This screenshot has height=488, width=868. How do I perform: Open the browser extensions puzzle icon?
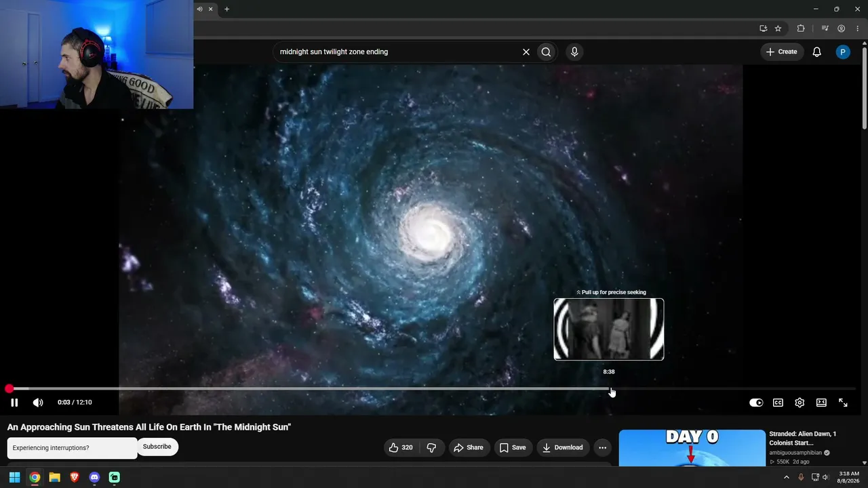click(x=801, y=28)
